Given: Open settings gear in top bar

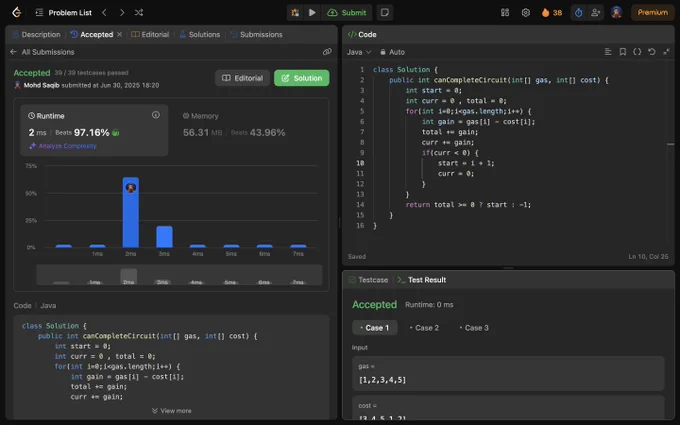Looking at the screenshot, I should click(526, 13).
